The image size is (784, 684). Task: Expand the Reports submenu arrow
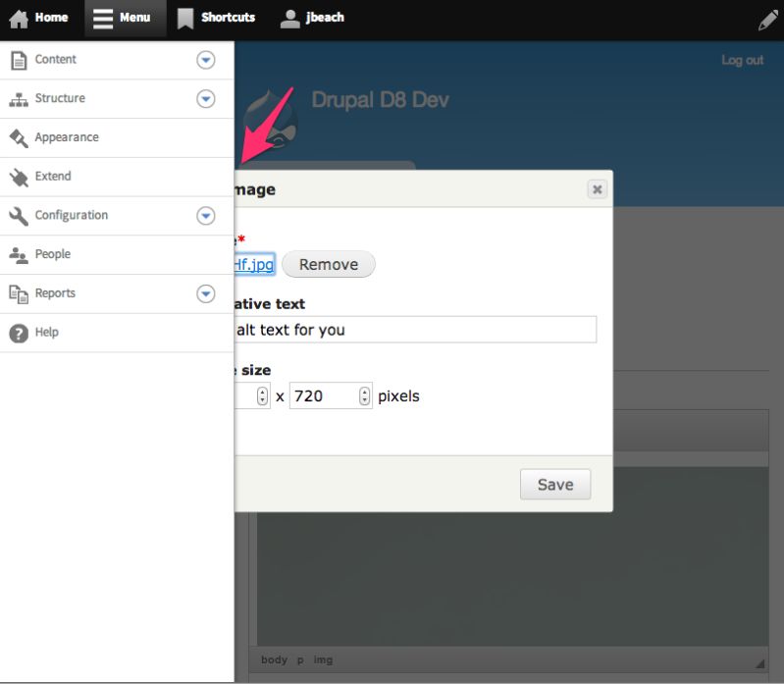point(205,294)
